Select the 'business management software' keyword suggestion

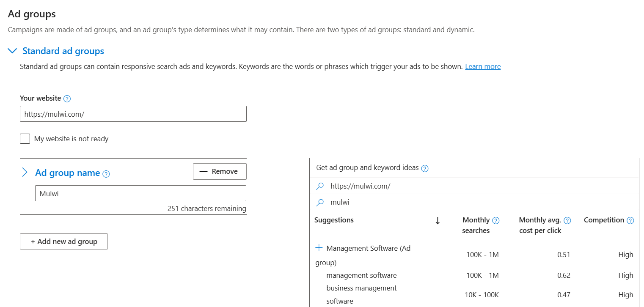361,295
